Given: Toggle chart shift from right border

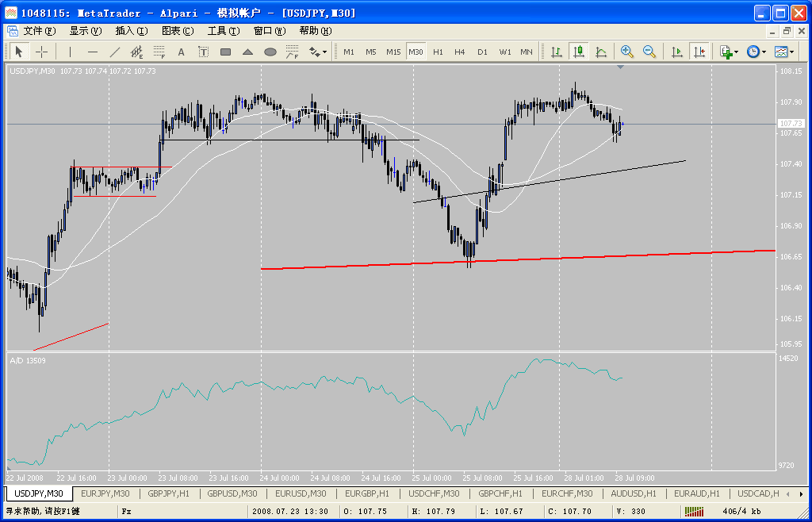Looking at the screenshot, I should [x=699, y=52].
